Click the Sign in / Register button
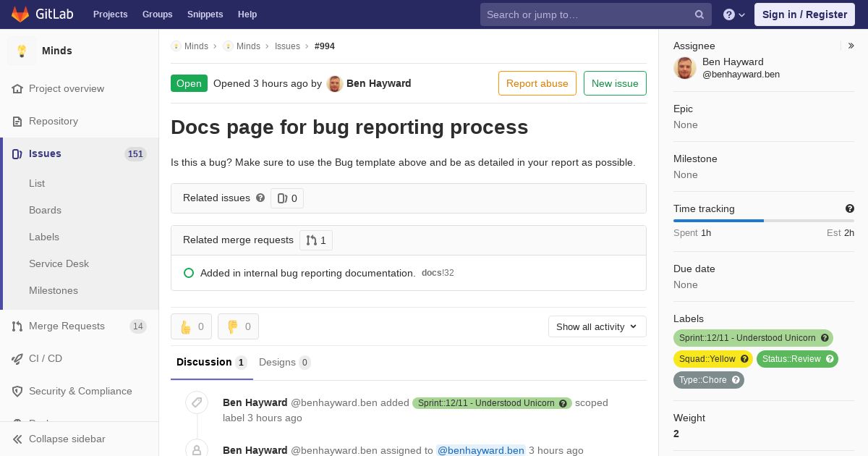The width and height of the screenshot is (868, 456). pyautogui.click(x=804, y=14)
